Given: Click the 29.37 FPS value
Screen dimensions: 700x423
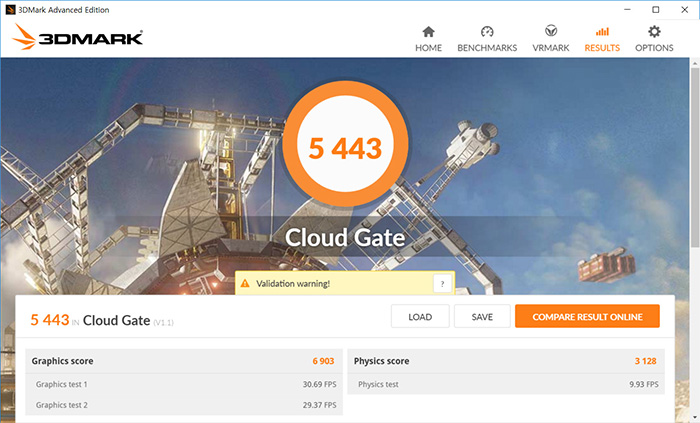Looking at the screenshot, I should tap(320, 405).
